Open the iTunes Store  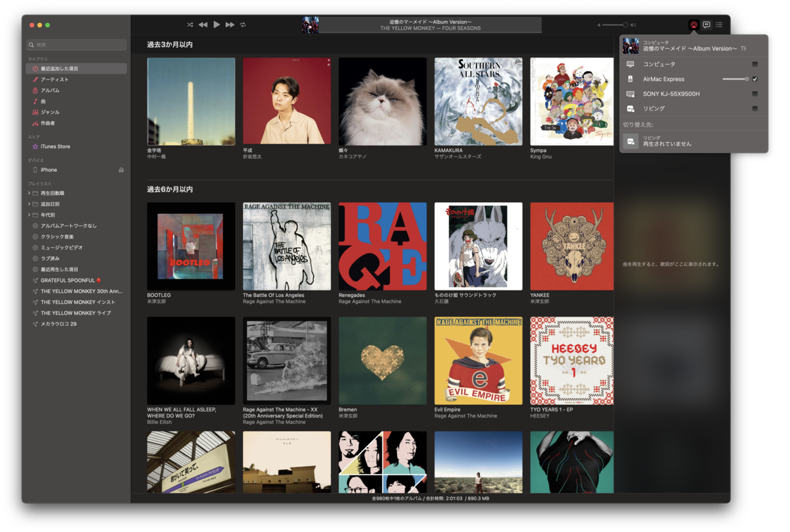tap(55, 147)
